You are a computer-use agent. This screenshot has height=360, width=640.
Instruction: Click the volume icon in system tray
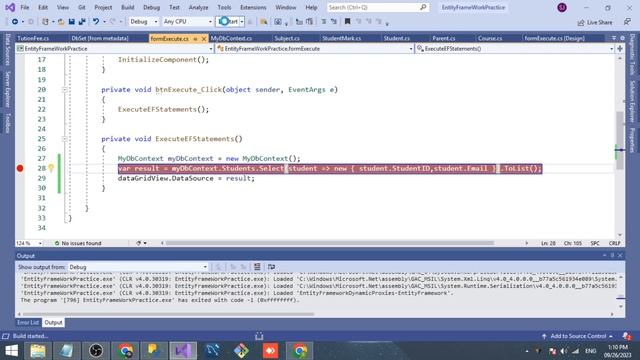tap(564, 351)
